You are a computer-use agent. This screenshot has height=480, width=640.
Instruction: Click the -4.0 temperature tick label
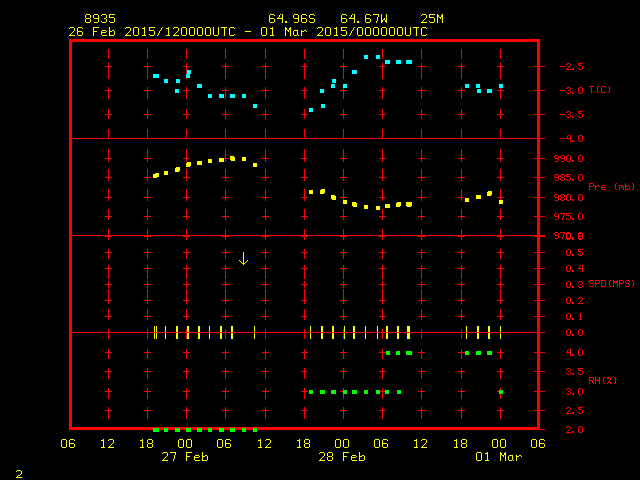[x=571, y=139]
